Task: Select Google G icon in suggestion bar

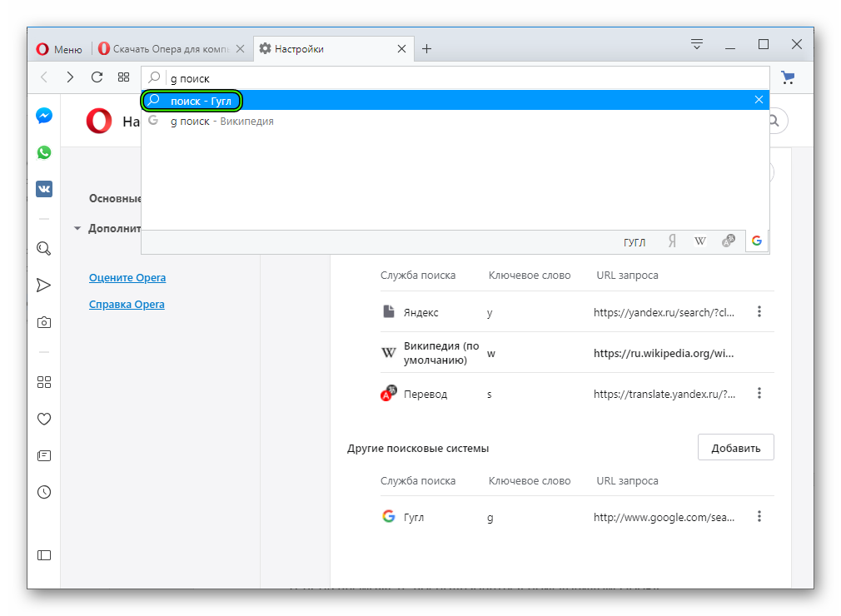Action: 757,241
